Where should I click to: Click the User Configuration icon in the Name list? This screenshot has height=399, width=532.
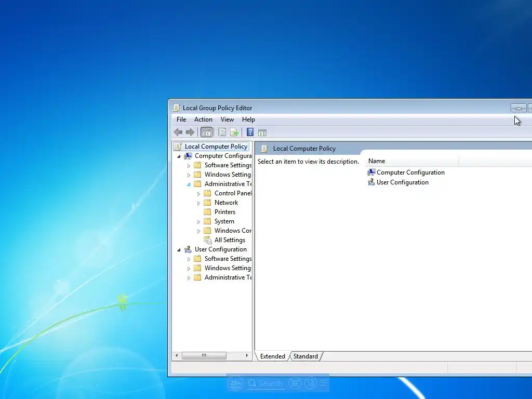(371, 182)
